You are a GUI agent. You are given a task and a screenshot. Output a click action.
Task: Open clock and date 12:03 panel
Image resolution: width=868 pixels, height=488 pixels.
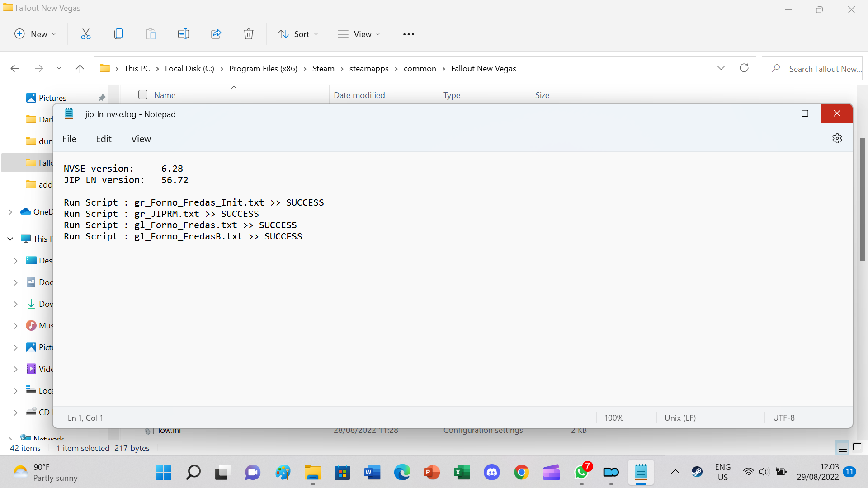pos(818,472)
